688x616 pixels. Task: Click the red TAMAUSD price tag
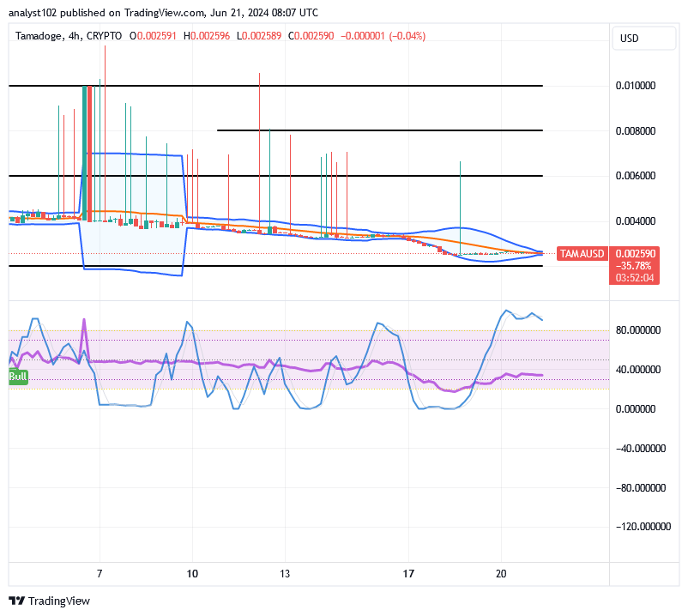click(x=582, y=254)
